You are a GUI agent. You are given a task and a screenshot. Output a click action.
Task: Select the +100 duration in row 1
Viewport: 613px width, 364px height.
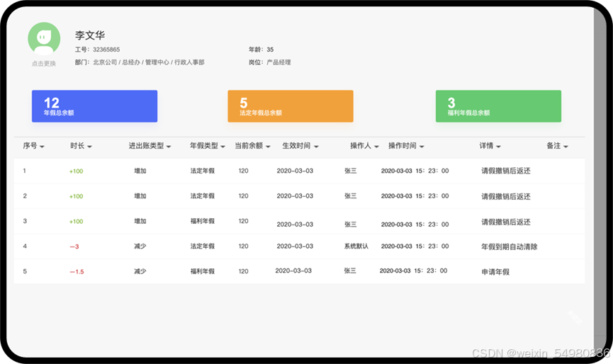pos(77,171)
